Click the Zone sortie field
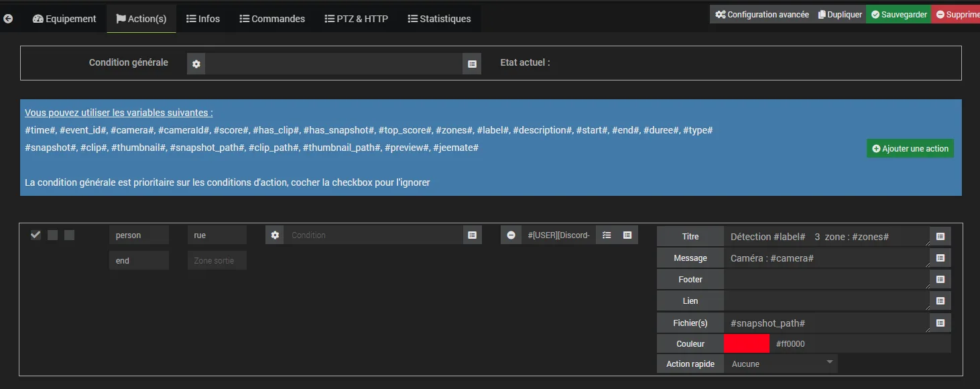 (217, 260)
